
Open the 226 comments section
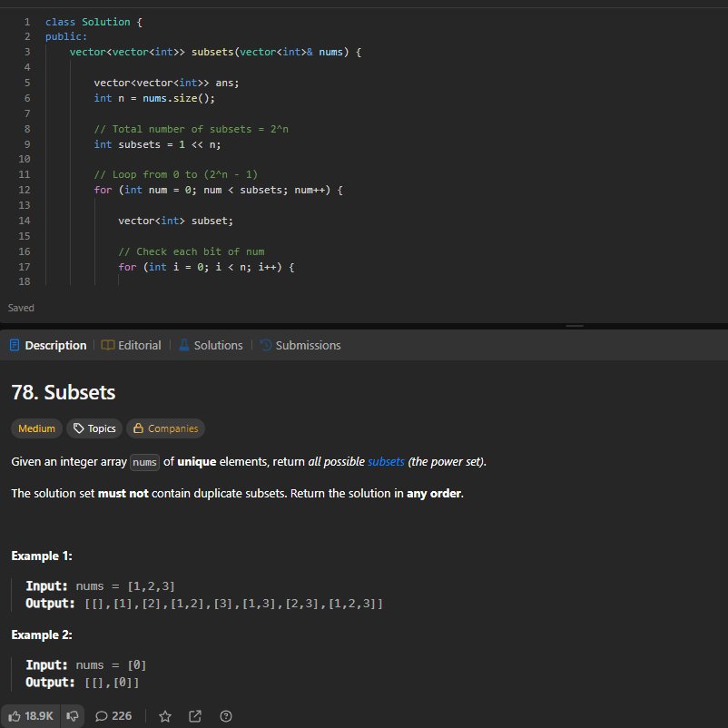pos(113,716)
